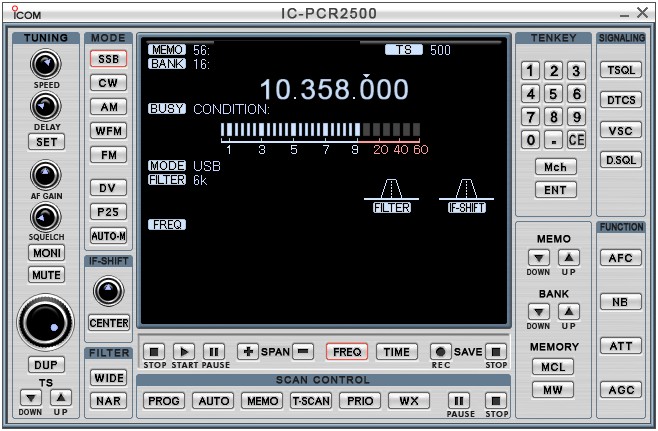This screenshot has width=658, height=431.
Task: Switch band scope to FREQ
Action: tap(347, 352)
